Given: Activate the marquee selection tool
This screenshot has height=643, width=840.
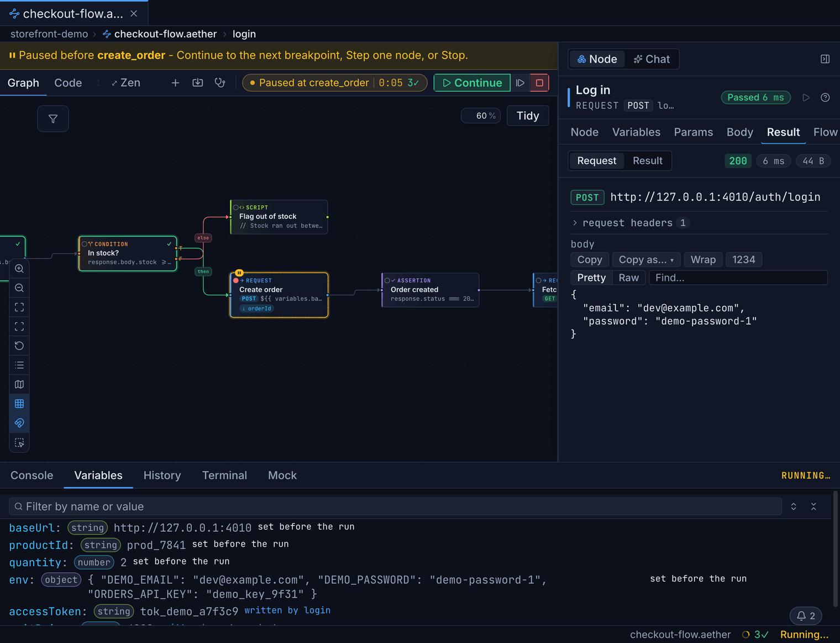Looking at the screenshot, I should [x=19, y=443].
